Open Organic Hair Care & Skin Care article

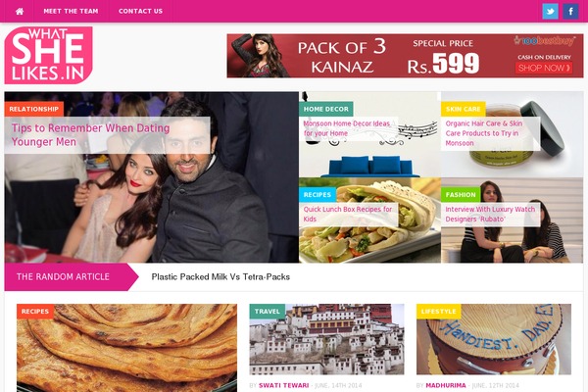pyautogui.click(x=484, y=133)
